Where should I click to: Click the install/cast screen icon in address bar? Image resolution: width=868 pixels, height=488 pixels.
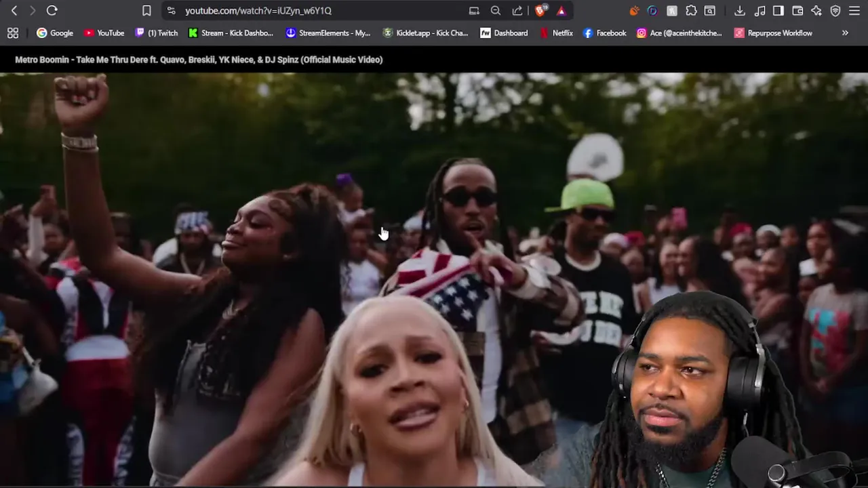click(x=474, y=11)
